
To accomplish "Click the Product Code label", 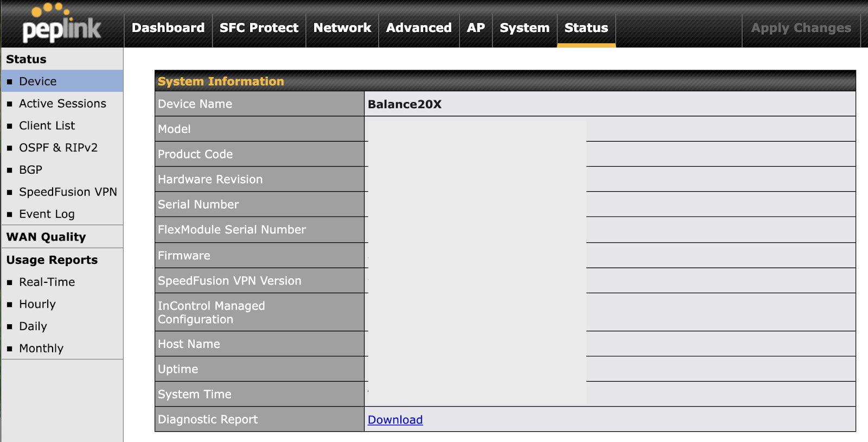I will coord(195,154).
